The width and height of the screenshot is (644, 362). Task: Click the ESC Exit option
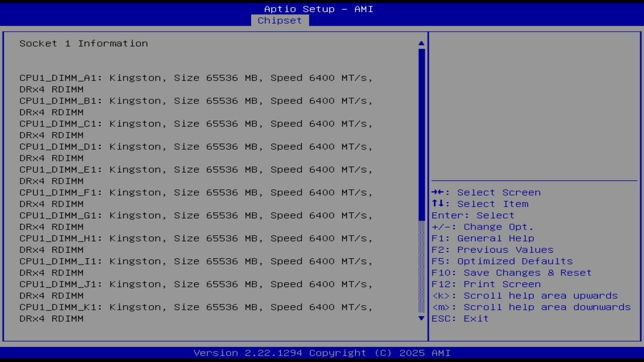[x=459, y=318]
